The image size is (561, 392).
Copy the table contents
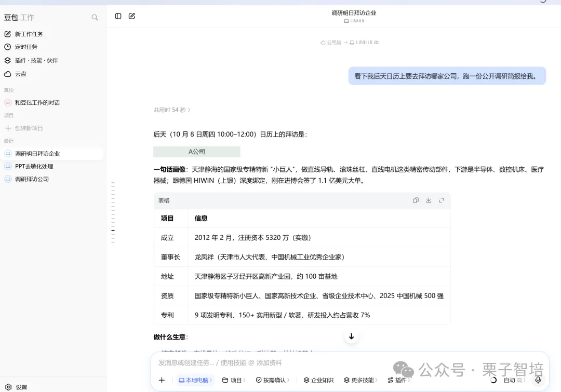(416, 200)
